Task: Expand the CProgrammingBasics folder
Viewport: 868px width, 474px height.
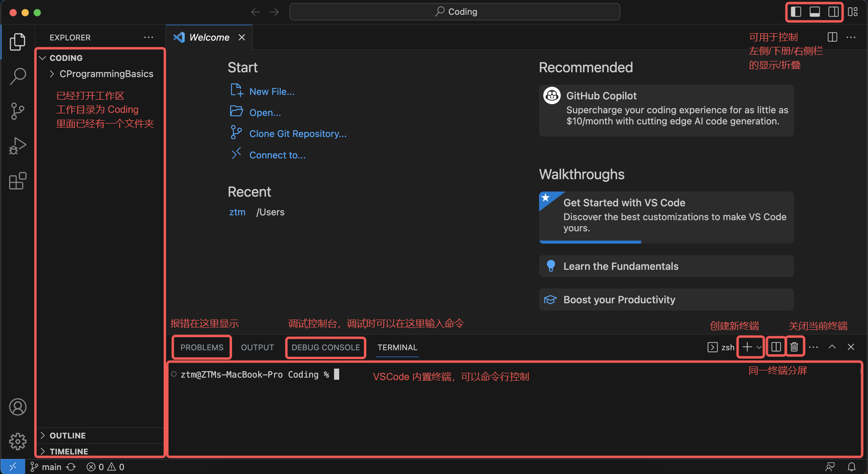Action: click(x=100, y=74)
